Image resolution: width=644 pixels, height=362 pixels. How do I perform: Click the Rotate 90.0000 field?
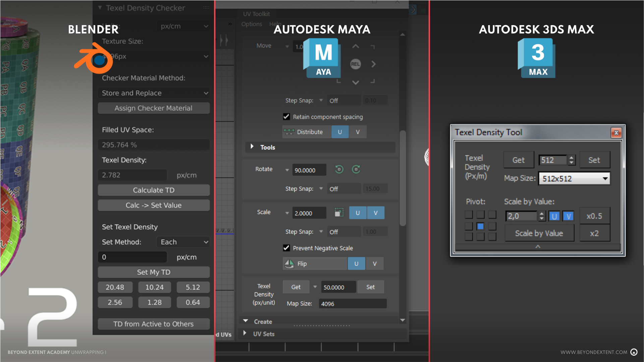[309, 170]
